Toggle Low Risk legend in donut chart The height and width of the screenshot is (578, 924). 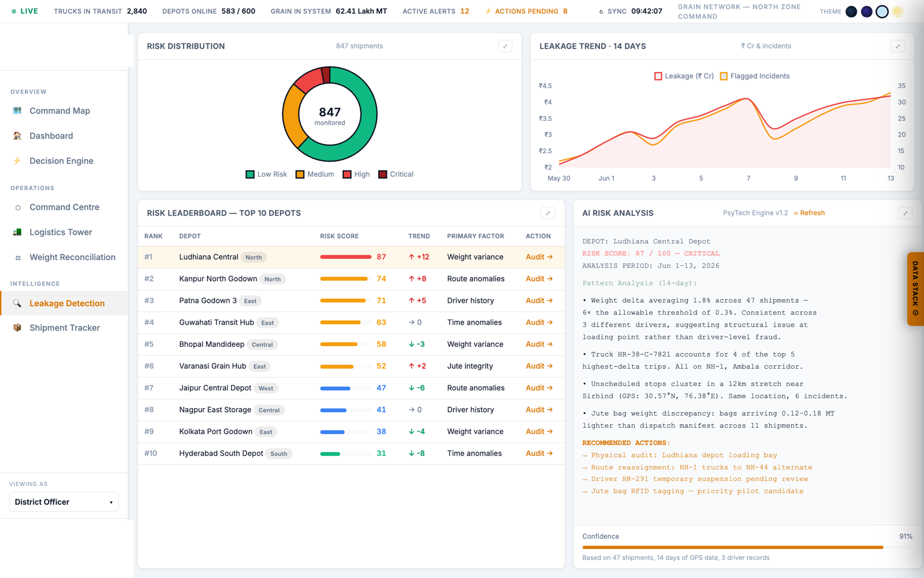tap(266, 175)
